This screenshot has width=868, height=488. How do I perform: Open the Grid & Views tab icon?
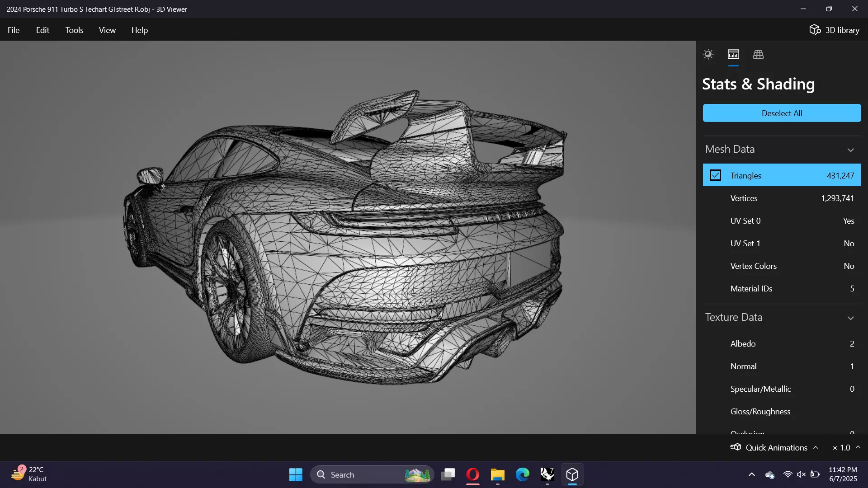[758, 54]
